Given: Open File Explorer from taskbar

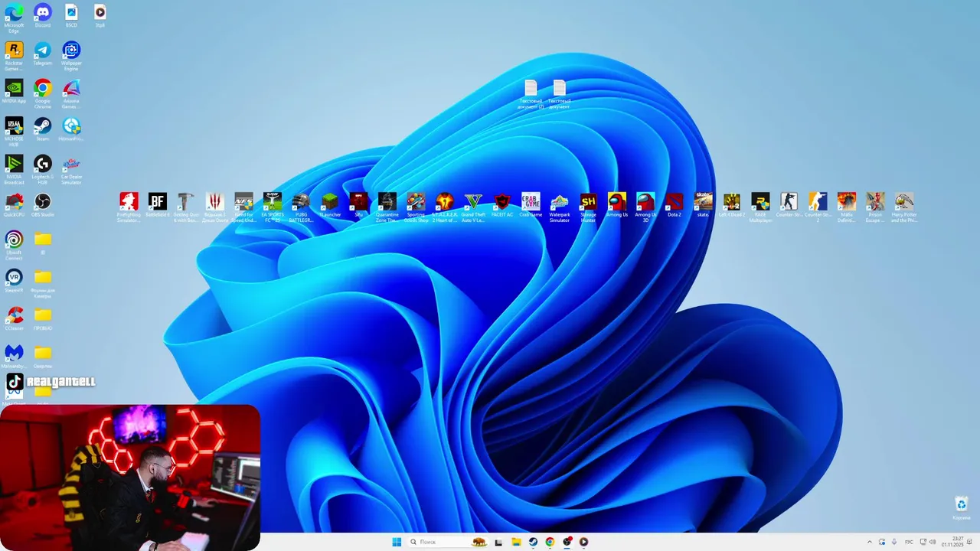Looking at the screenshot, I should [516, 542].
